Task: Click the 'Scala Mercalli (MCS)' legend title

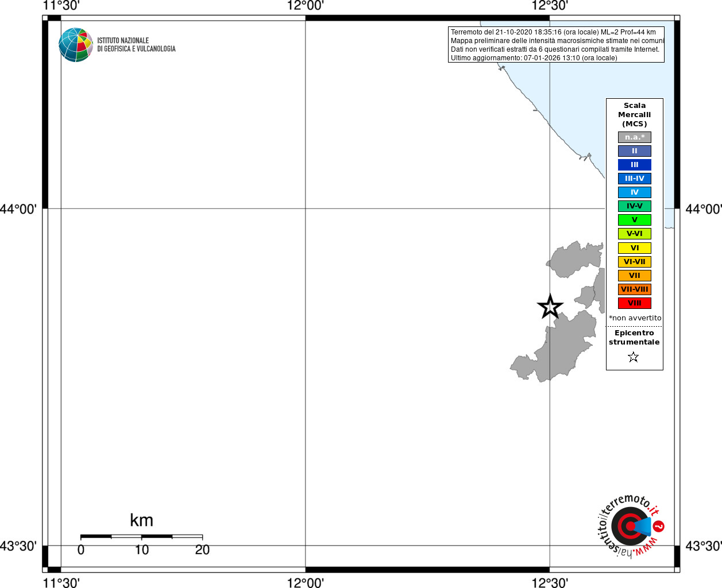Action: click(x=635, y=115)
